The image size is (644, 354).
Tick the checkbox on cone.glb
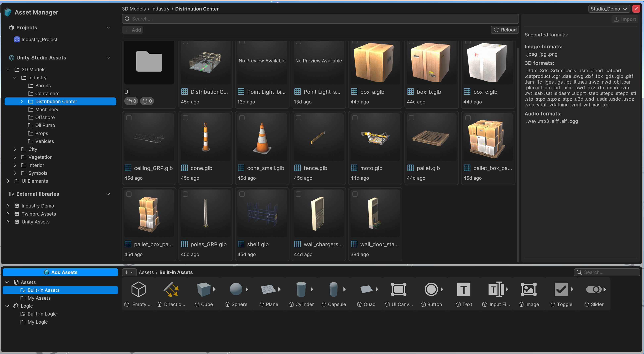pos(185,118)
